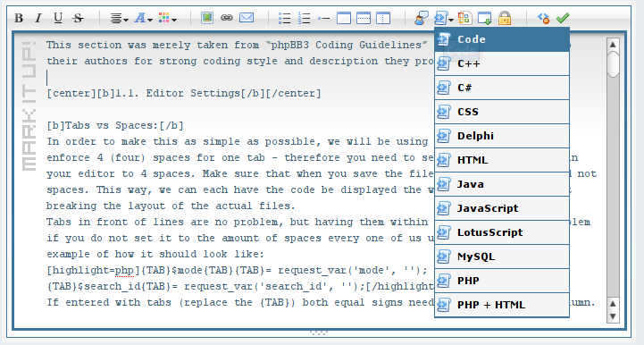The width and height of the screenshot is (644, 345).
Task: Choose C# from the code menu
Action: pos(502,88)
